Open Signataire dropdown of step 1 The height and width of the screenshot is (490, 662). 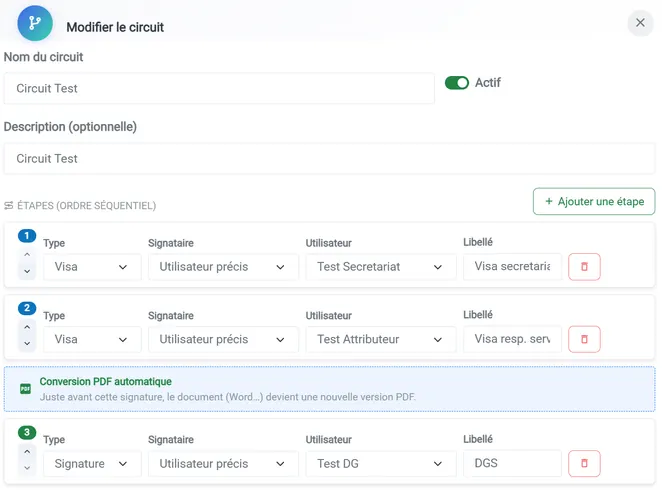coord(223,267)
